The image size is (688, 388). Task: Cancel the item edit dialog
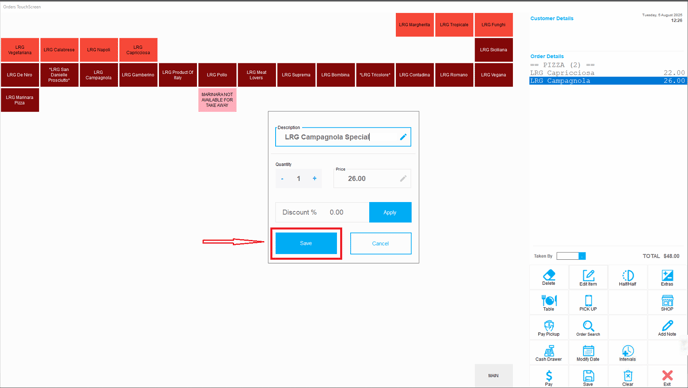(380, 243)
